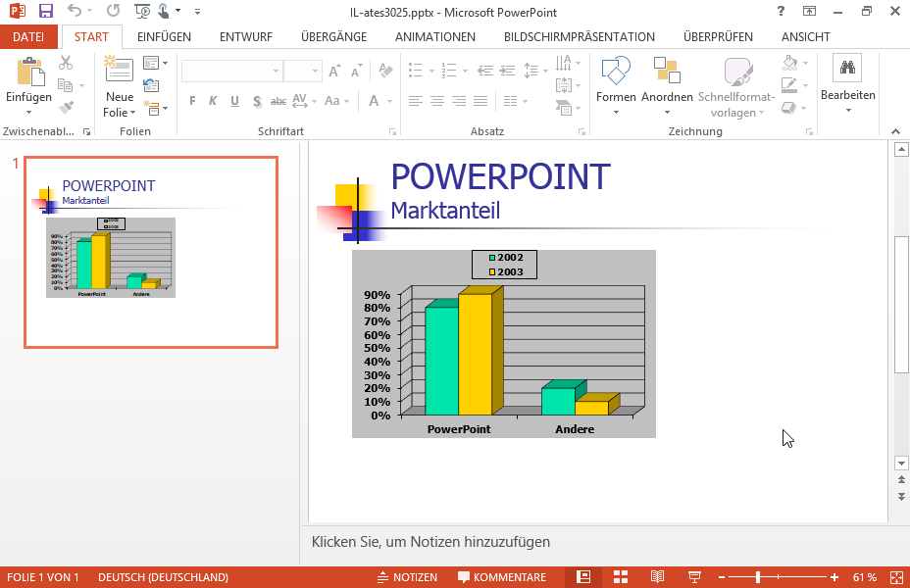
Task: Open Anordnen arrange options
Action: coord(667,85)
